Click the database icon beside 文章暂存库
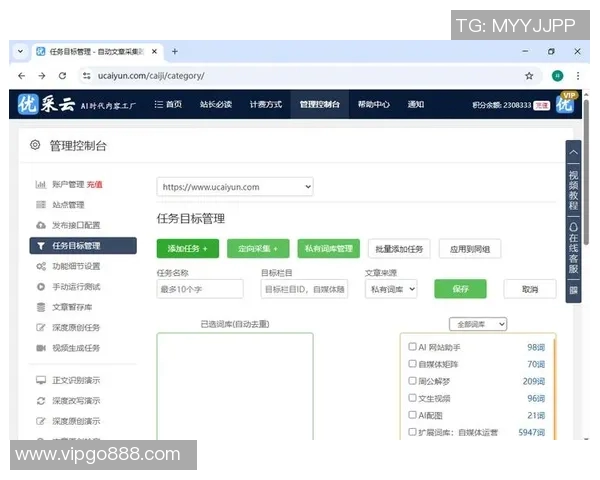 click(x=41, y=307)
